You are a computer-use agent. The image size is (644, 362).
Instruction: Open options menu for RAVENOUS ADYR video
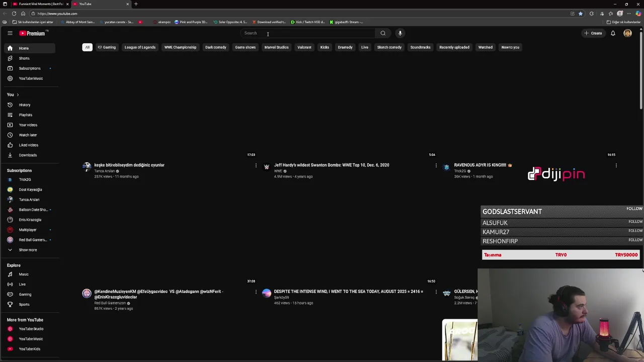click(x=616, y=165)
